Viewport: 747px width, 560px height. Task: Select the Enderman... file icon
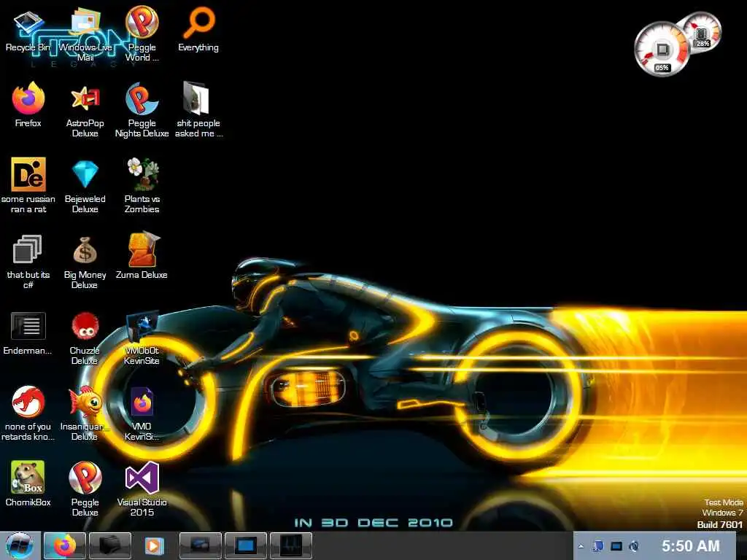coord(28,333)
